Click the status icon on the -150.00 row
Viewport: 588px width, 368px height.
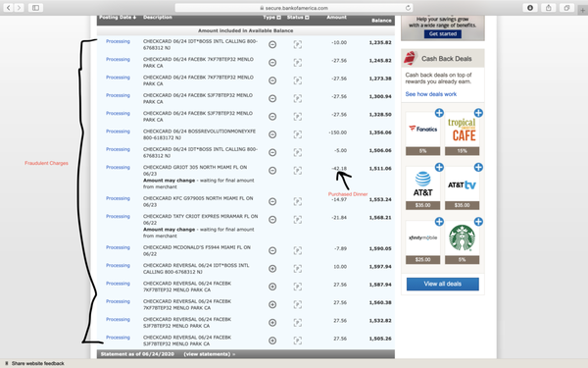pos(297,134)
